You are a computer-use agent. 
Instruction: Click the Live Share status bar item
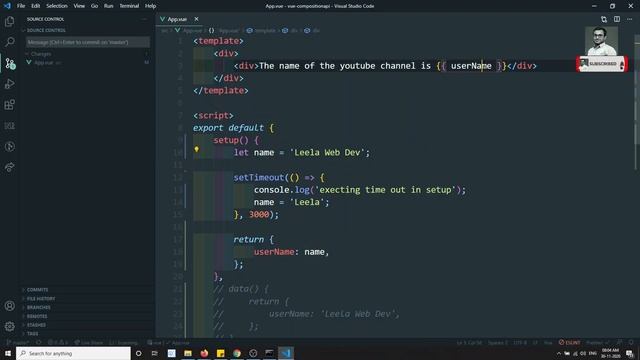89,342
